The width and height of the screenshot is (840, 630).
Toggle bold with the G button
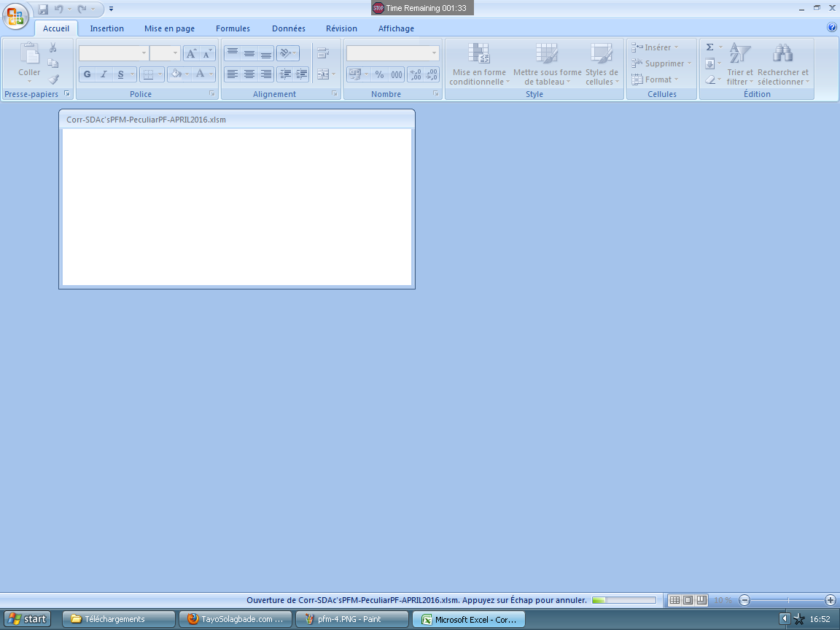[x=87, y=74]
